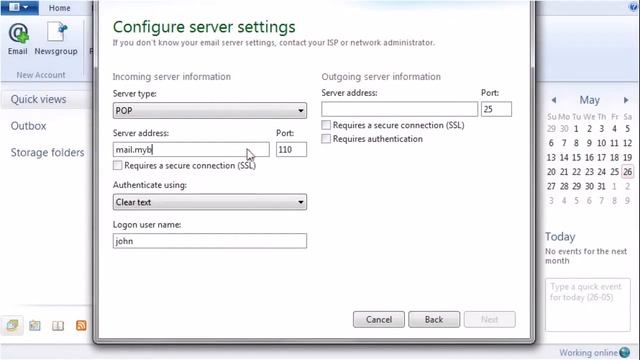Open the Calendar view icon in bottom bar
Image resolution: width=640 pixels, height=360 pixels.
pos(35,325)
